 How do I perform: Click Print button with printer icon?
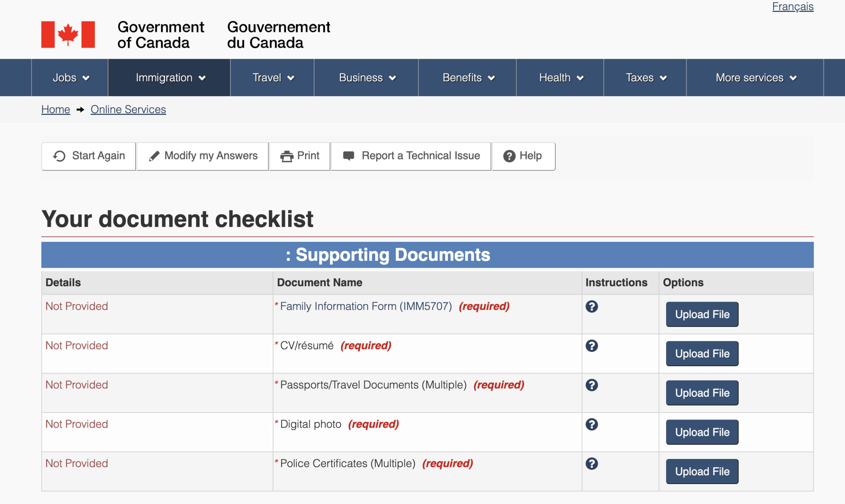300,156
